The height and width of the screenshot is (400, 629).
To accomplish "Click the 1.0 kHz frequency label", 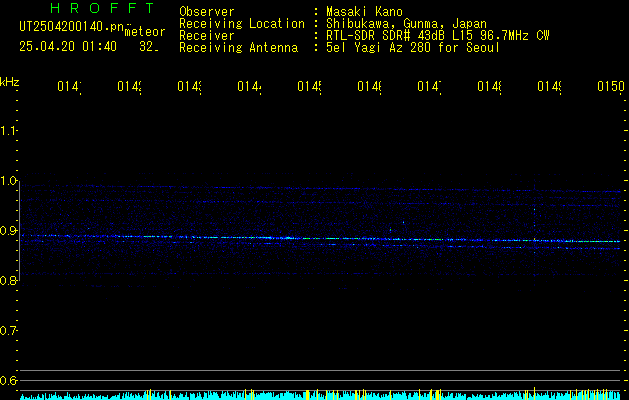I will click(x=8, y=181).
